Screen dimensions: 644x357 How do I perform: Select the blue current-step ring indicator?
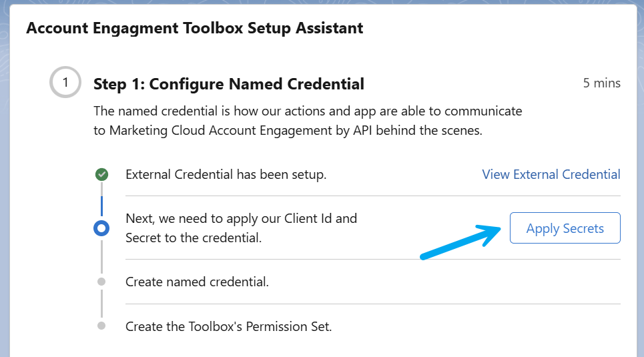point(101,228)
